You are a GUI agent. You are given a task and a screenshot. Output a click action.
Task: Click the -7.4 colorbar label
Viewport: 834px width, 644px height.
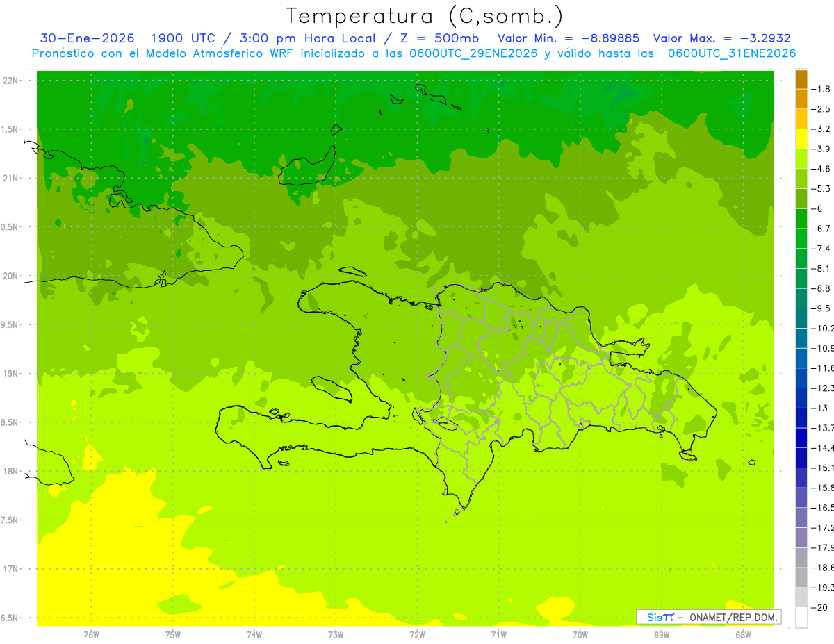[822, 249]
